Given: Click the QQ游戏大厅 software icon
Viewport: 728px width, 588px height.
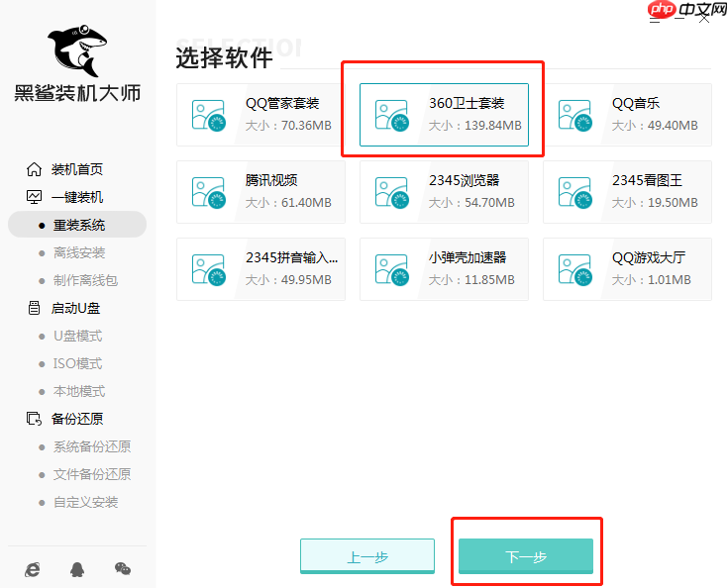Looking at the screenshot, I should point(574,269).
